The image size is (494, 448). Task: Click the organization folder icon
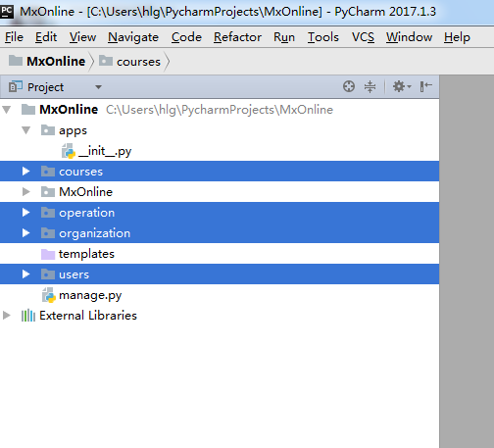(48, 233)
